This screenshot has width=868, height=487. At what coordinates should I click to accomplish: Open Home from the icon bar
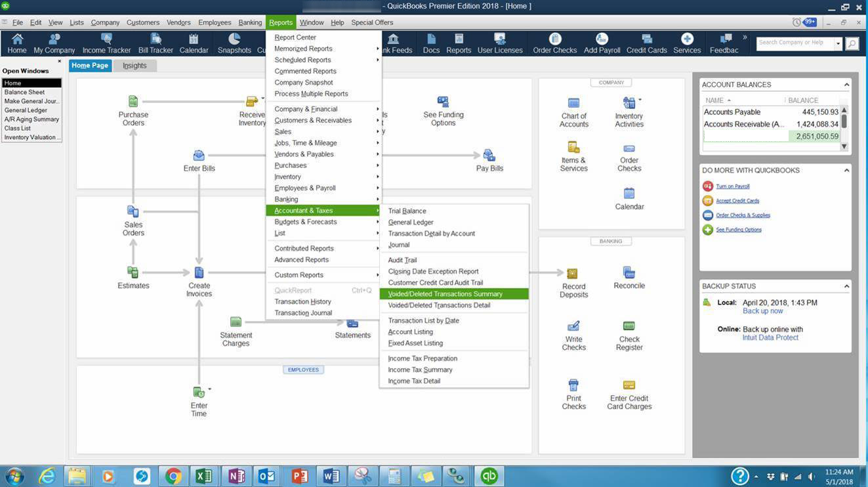coord(16,43)
